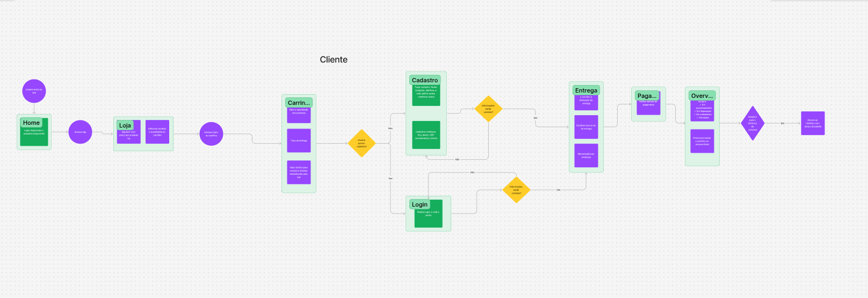Click the 'Home' section label
This screenshot has width=868, height=298.
(x=31, y=123)
